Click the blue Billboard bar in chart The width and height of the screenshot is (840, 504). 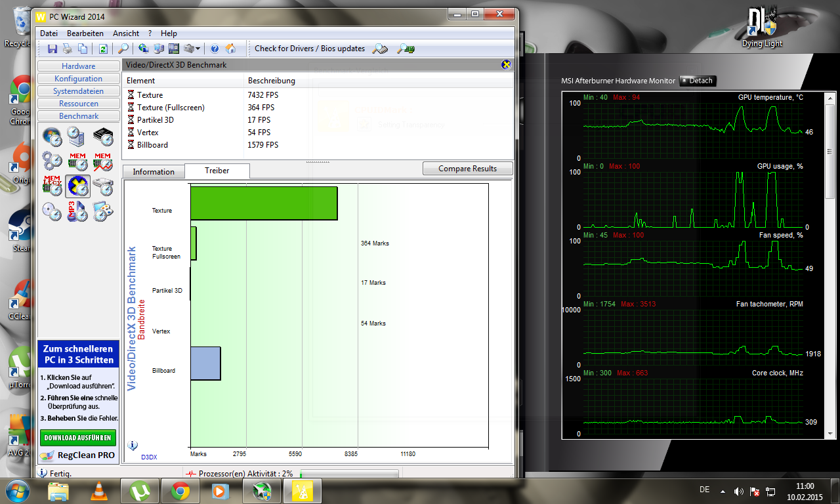[x=205, y=364]
